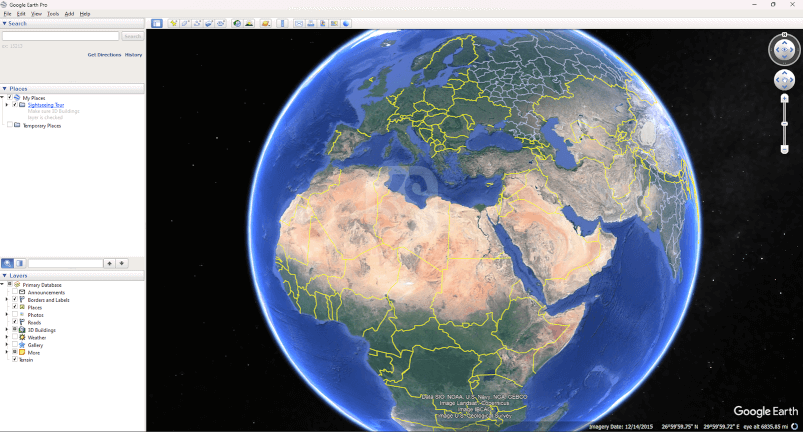The height and width of the screenshot is (432, 803).
Task: Open the Help menu
Action: click(x=85, y=14)
